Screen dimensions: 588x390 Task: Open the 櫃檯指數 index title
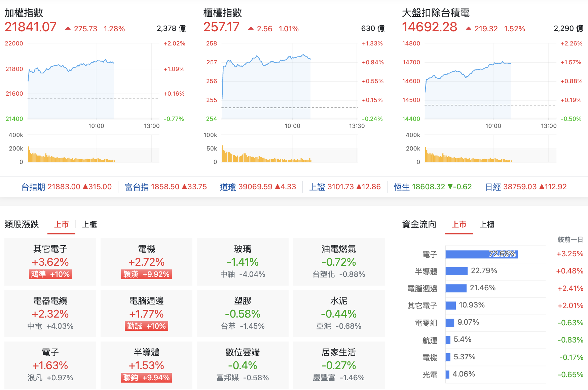click(223, 13)
